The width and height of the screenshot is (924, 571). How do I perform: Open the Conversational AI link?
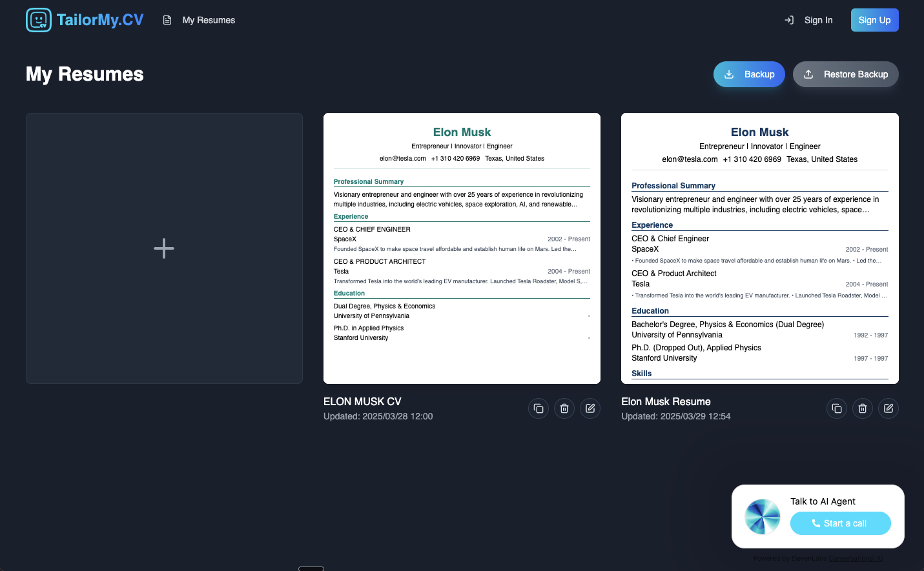[x=856, y=559]
